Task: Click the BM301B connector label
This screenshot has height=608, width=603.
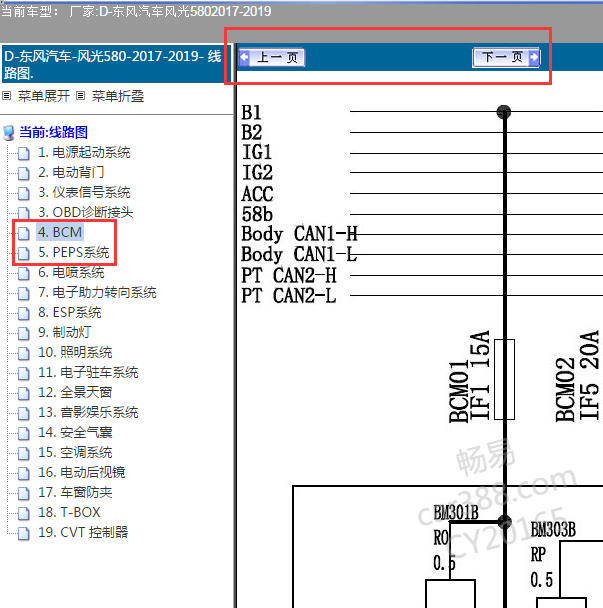Action: pos(456,513)
